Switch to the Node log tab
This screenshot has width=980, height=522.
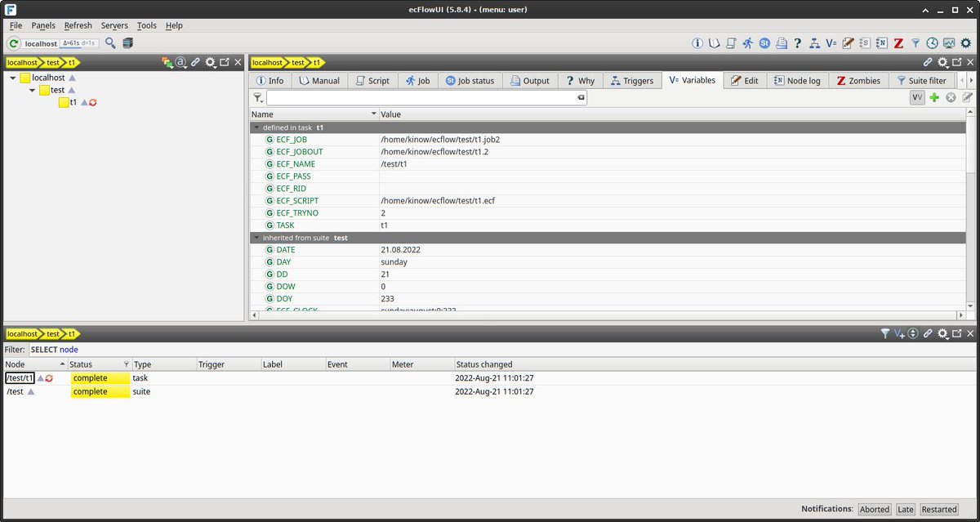[x=797, y=81]
